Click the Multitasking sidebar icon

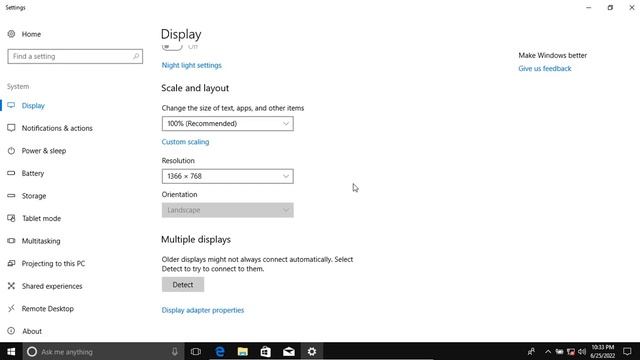coord(11,241)
